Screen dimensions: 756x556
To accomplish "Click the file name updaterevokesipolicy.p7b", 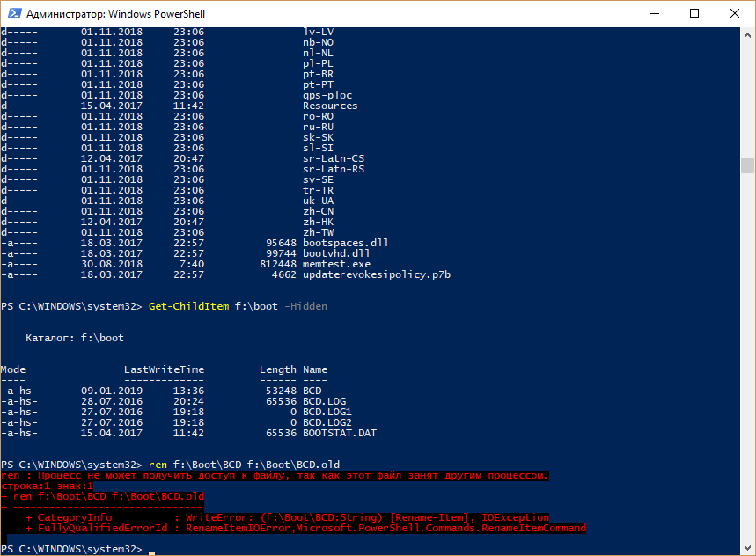I will 377,274.
